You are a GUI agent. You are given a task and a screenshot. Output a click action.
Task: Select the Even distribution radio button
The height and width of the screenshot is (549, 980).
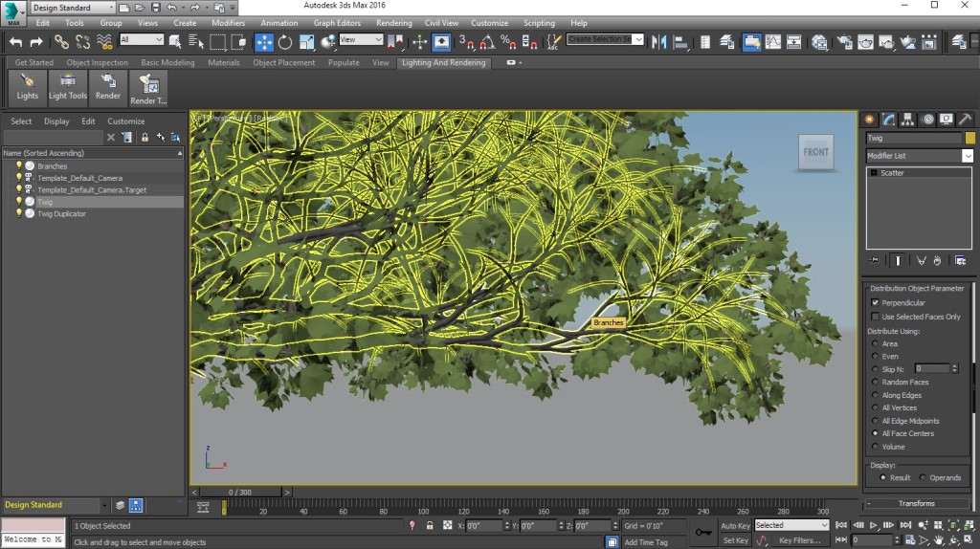point(875,356)
